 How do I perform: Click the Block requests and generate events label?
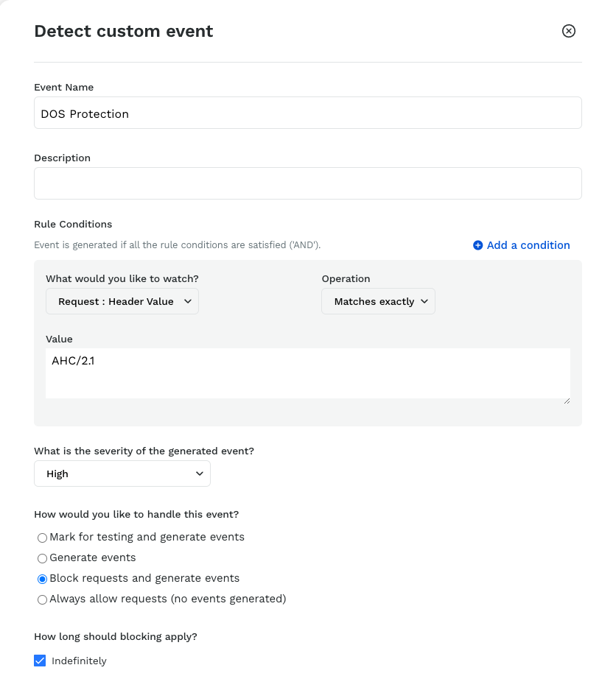pyautogui.click(x=144, y=578)
